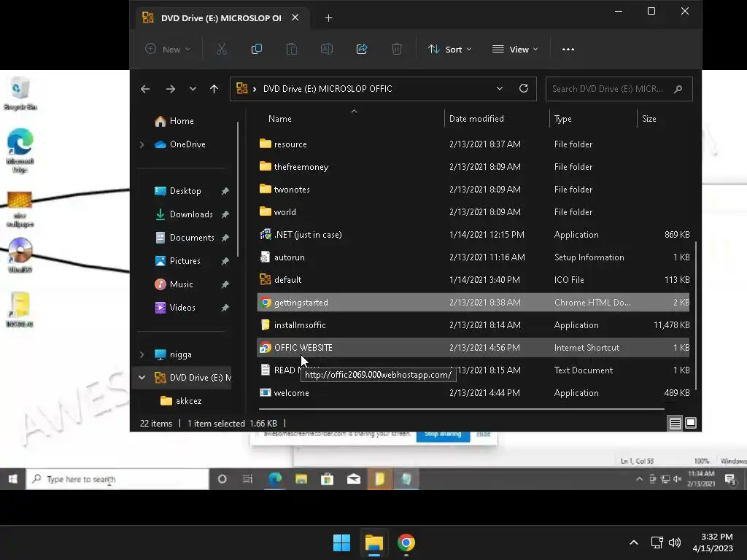Refresh the current folder view

tap(524, 88)
